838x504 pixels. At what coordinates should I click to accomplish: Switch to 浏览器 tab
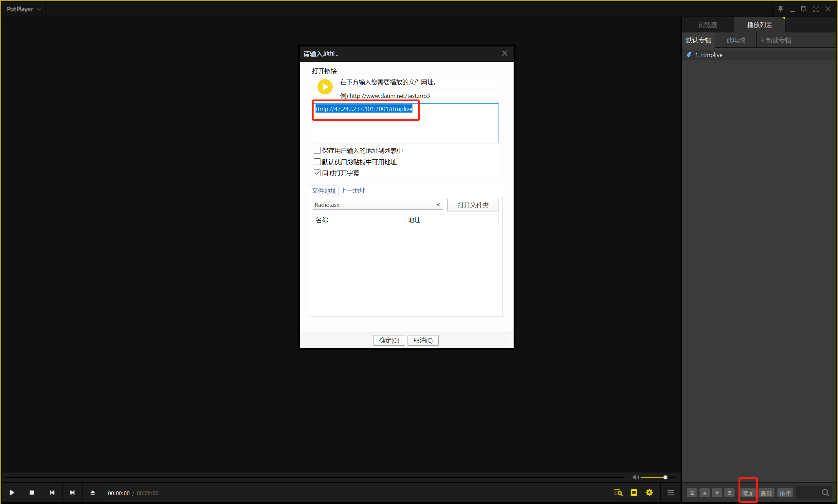pyautogui.click(x=708, y=25)
